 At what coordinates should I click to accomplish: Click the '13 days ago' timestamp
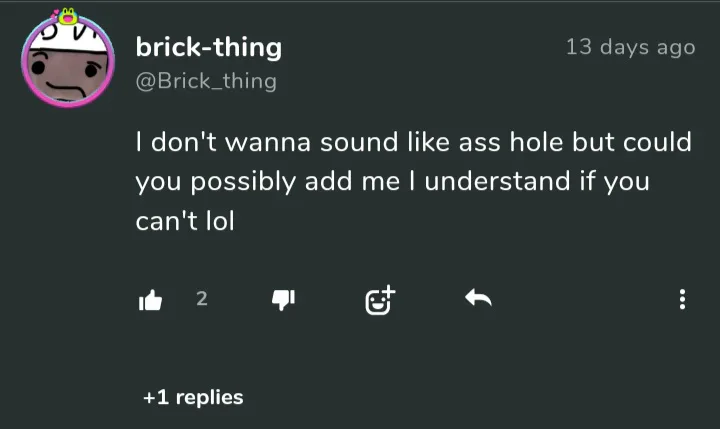tap(630, 47)
